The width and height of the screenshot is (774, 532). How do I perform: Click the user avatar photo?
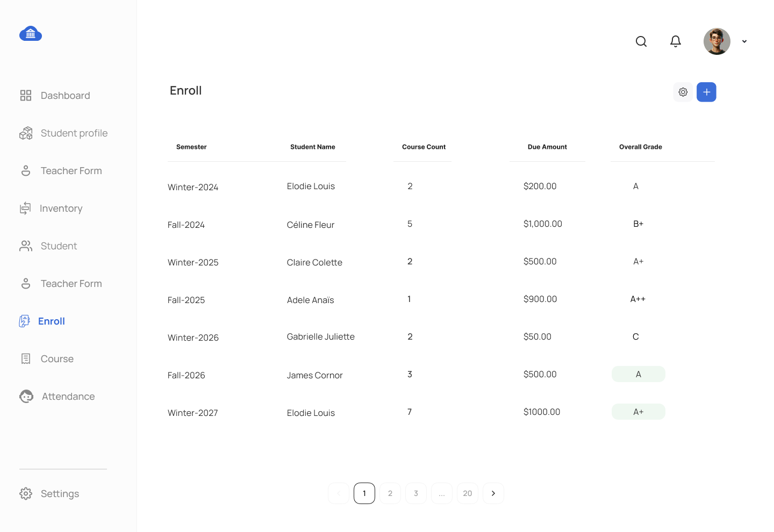click(x=717, y=41)
